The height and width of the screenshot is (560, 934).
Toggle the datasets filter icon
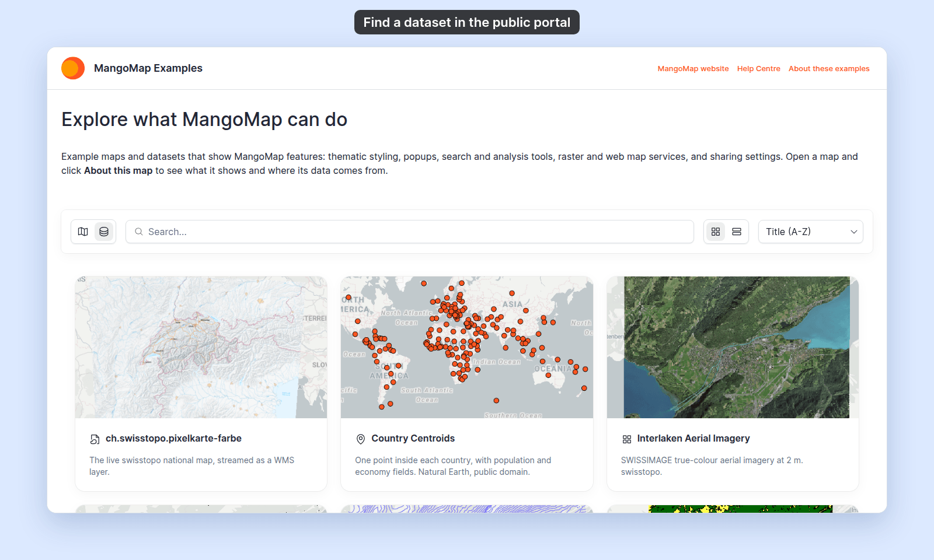click(104, 232)
